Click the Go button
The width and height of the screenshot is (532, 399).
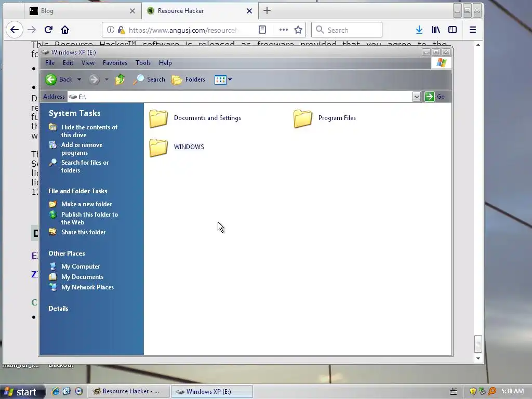(x=435, y=96)
